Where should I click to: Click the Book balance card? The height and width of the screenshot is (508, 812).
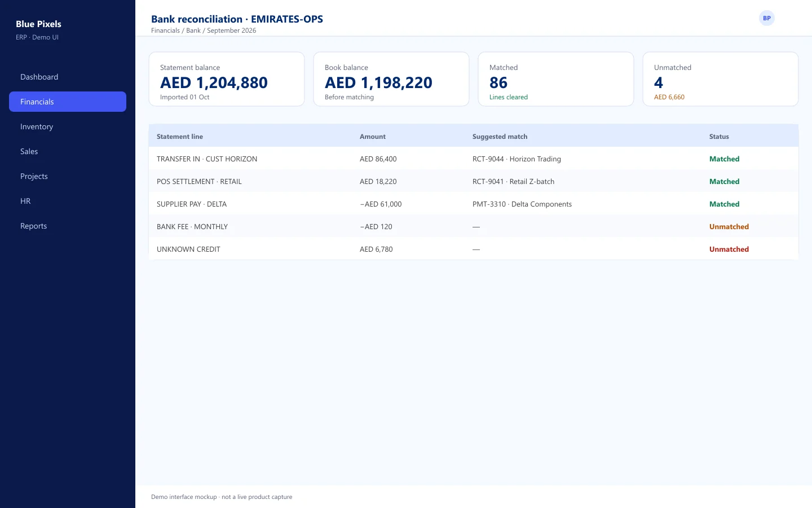(391, 79)
